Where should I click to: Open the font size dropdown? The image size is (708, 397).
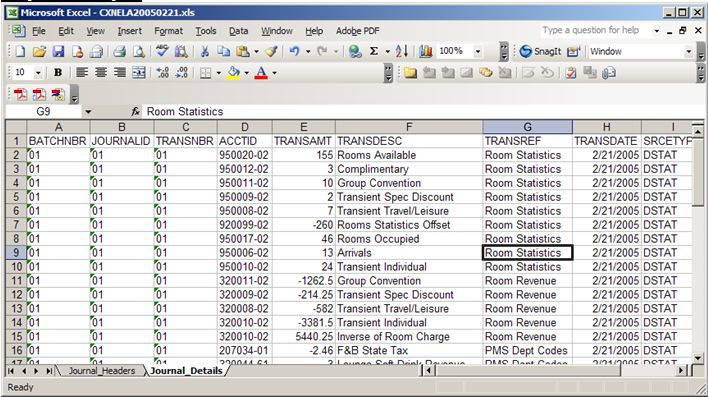(x=38, y=73)
